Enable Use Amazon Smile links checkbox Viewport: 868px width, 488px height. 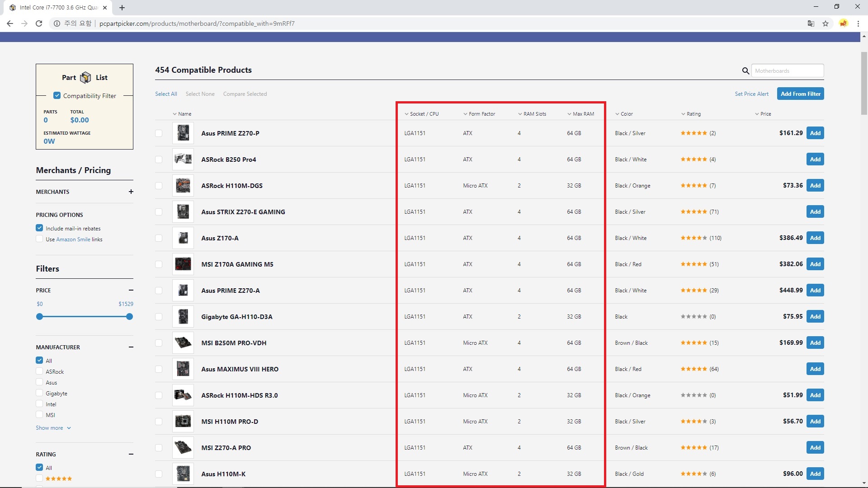39,239
